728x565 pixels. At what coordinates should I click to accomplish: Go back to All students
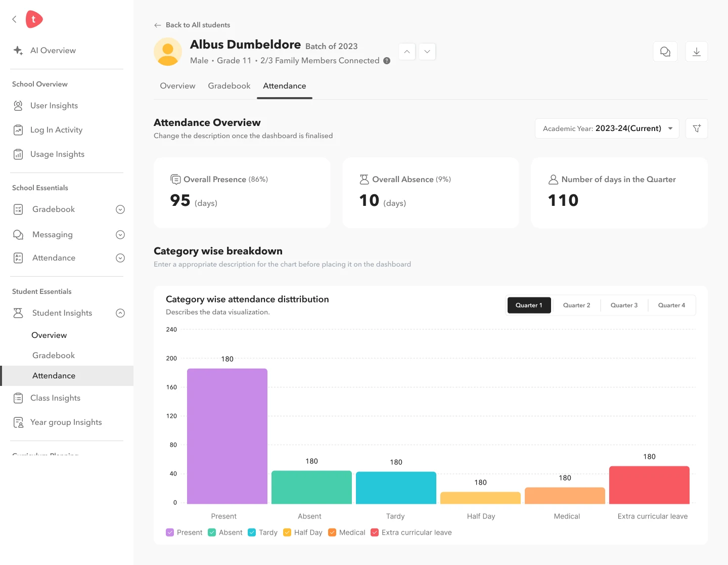pyautogui.click(x=192, y=25)
